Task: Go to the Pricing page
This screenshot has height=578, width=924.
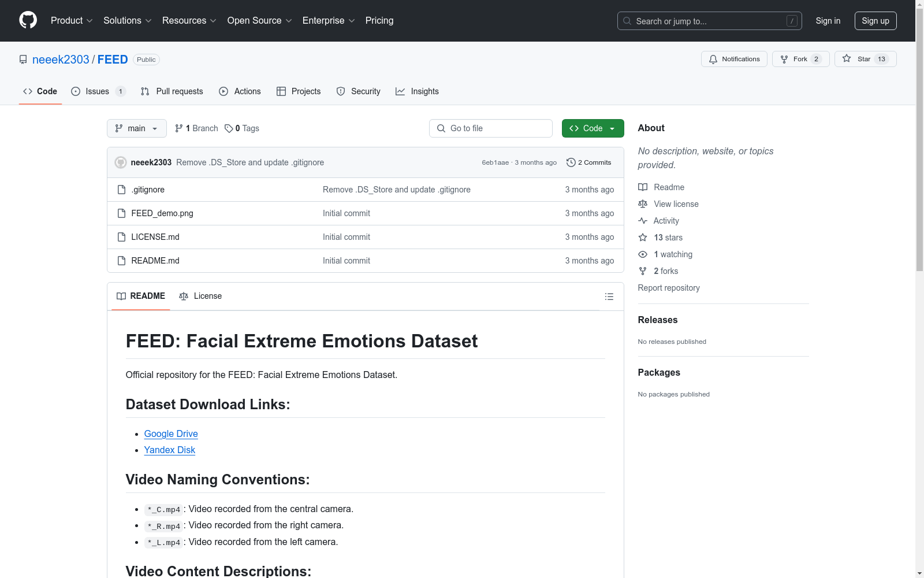Action: [x=379, y=20]
